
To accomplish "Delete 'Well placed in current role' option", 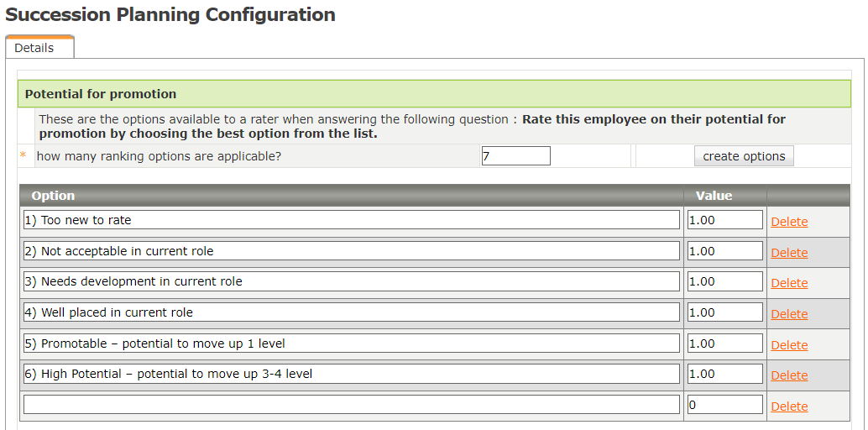I will (x=789, y=314).
